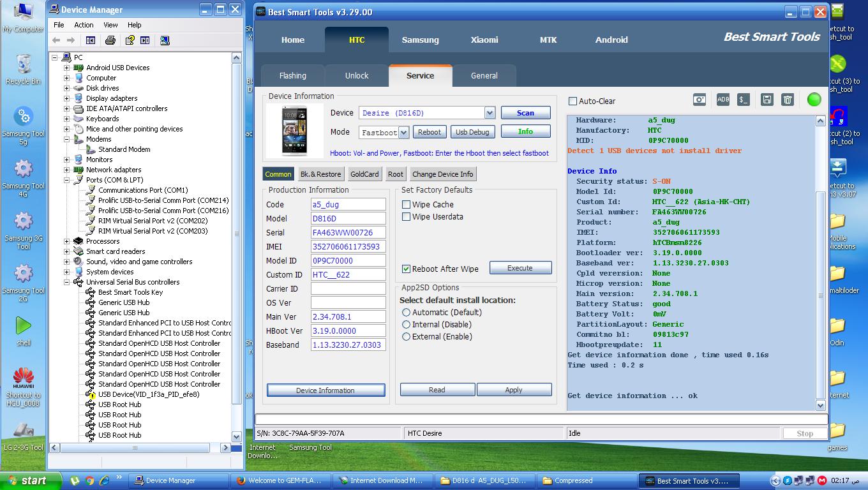Click the Scan button
This screenshot has width=868, height=490.
(525, 113)
